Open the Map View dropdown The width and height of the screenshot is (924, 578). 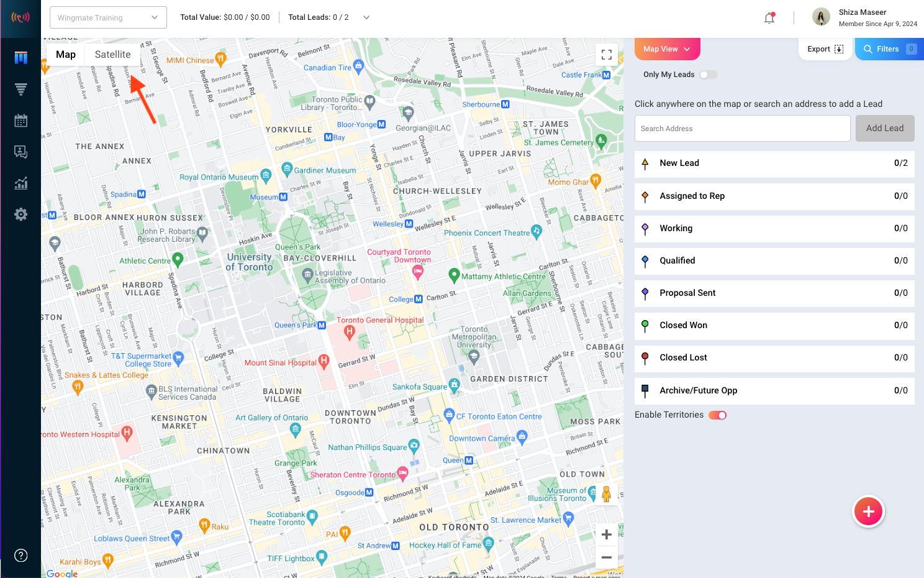point(667,49)
